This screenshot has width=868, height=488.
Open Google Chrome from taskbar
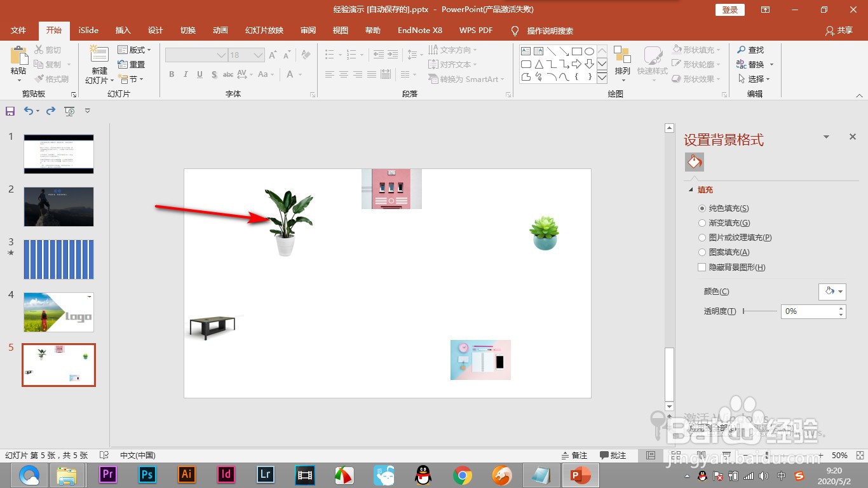(x=463, y=475)
